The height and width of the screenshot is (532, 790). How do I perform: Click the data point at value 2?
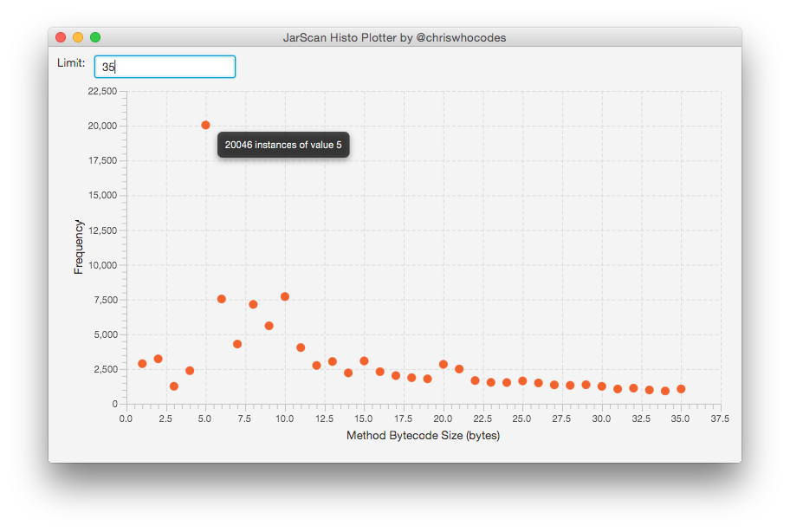159,359
